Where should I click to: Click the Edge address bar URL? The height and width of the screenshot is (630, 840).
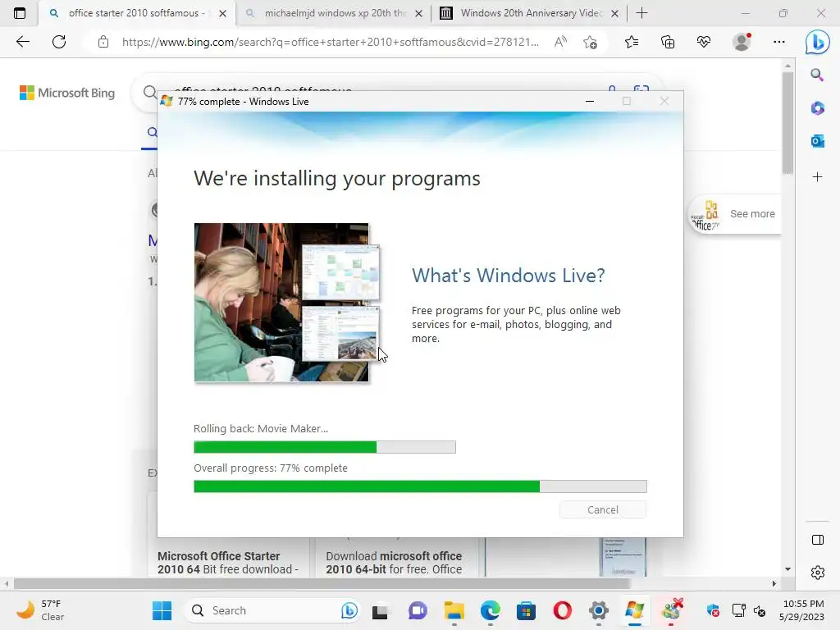(330, 42)
